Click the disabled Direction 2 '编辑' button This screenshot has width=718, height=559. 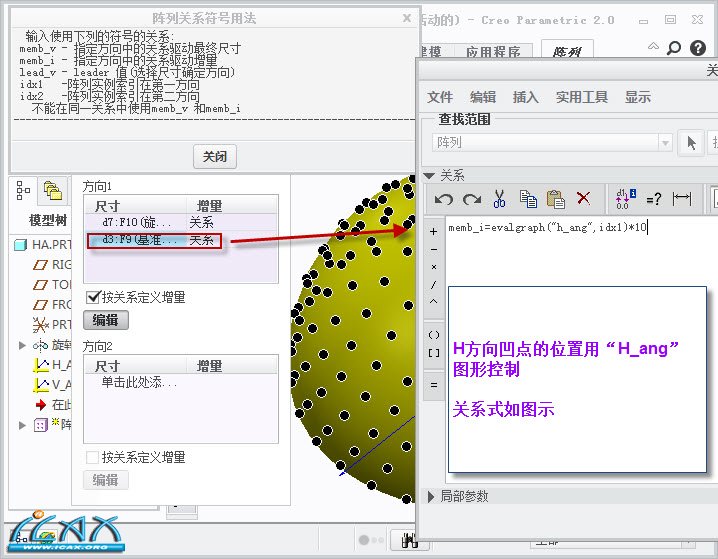[106, 480]
